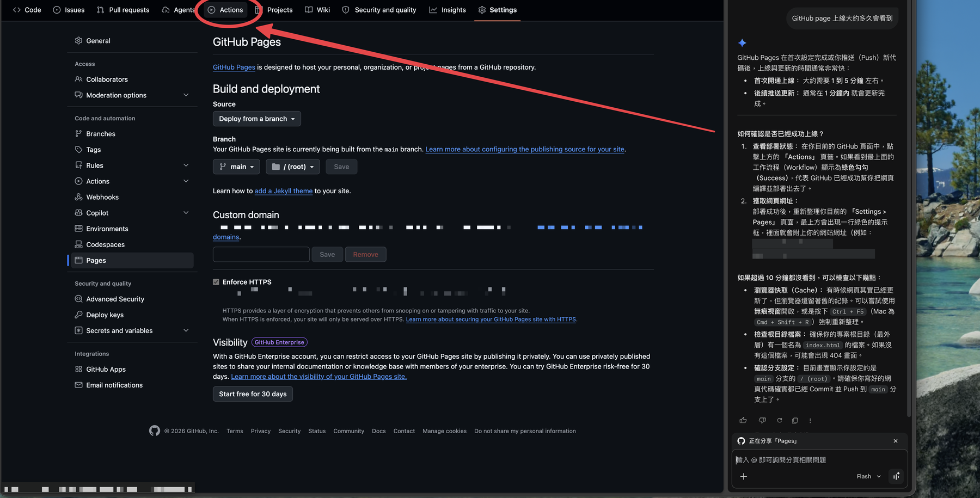Viewport: 980px width, 498px height.
Task: Open link about visibility of GitHub Pages site
Action: point(319,377)
